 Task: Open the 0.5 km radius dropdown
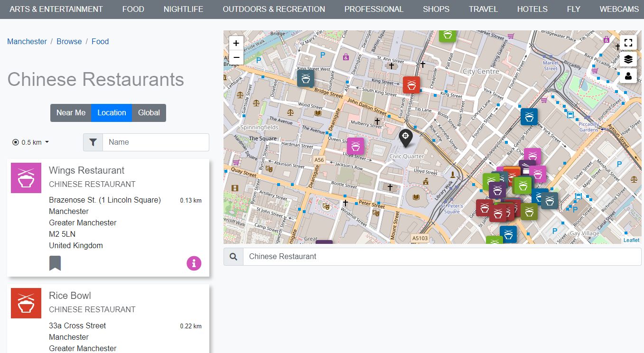click(x=31, y=142)
